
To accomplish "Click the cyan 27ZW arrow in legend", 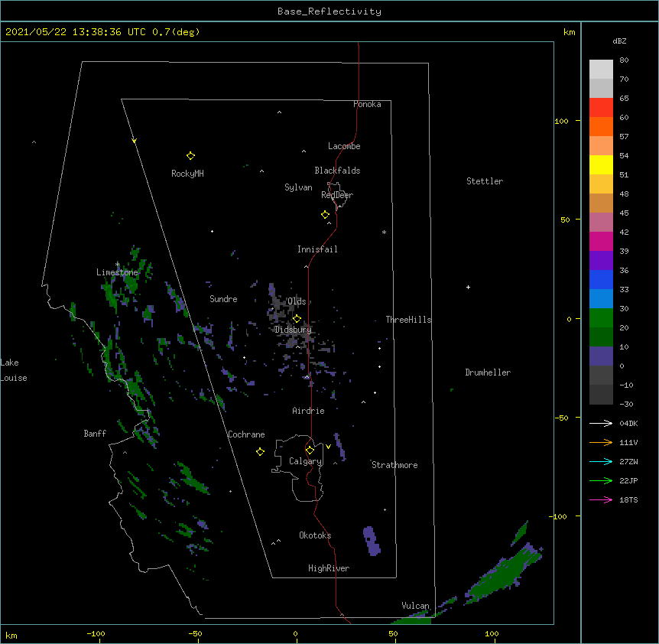I will 601,461.
